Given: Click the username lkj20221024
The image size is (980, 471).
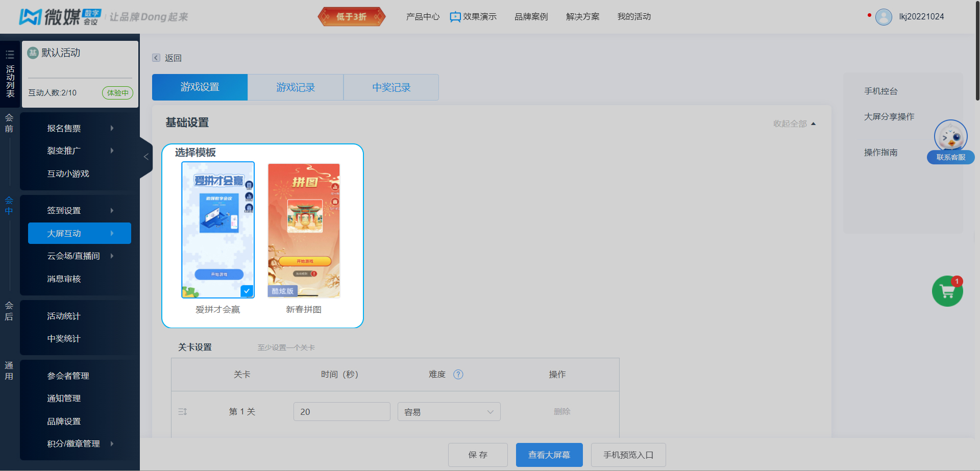Looking at the screenshot, I should pos(921,17).
